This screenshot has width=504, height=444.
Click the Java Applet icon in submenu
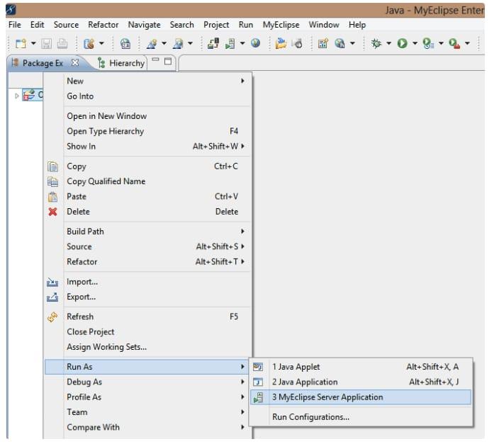click(x=258, y=367)
